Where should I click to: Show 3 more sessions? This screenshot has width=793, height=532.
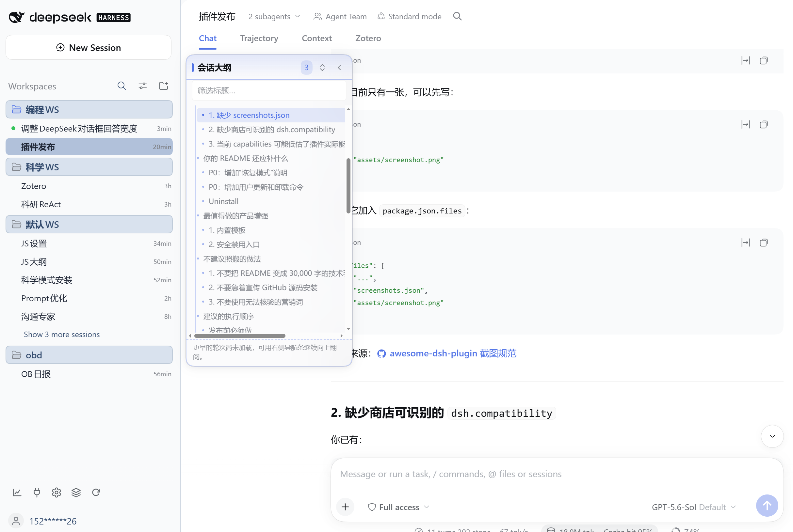coord(62,334)
